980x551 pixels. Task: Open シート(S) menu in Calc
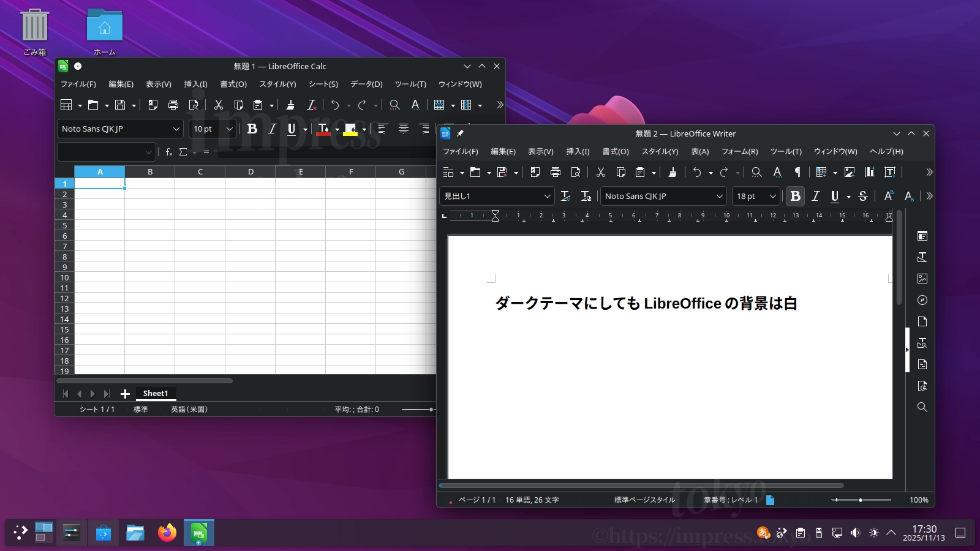pyautogui.click(x=323, y=84)
